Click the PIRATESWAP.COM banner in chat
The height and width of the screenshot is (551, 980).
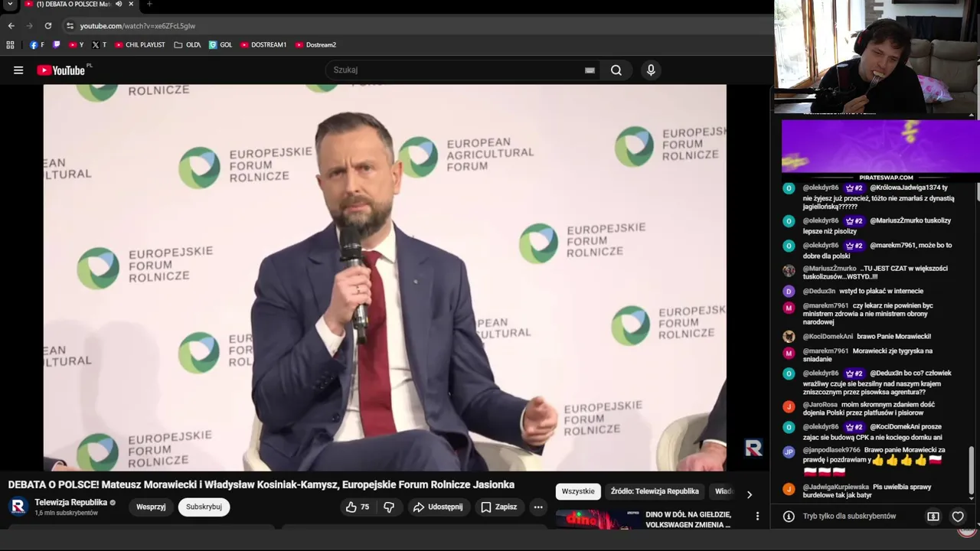[x=880, y=150]
